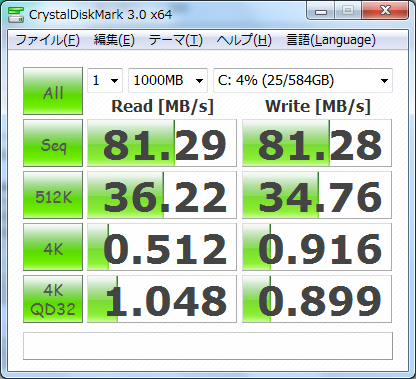Image resolution: width=416 pixels, height=379 pixels.
Task: Close the CrystalDiskMark window
Action: point(385,11)
